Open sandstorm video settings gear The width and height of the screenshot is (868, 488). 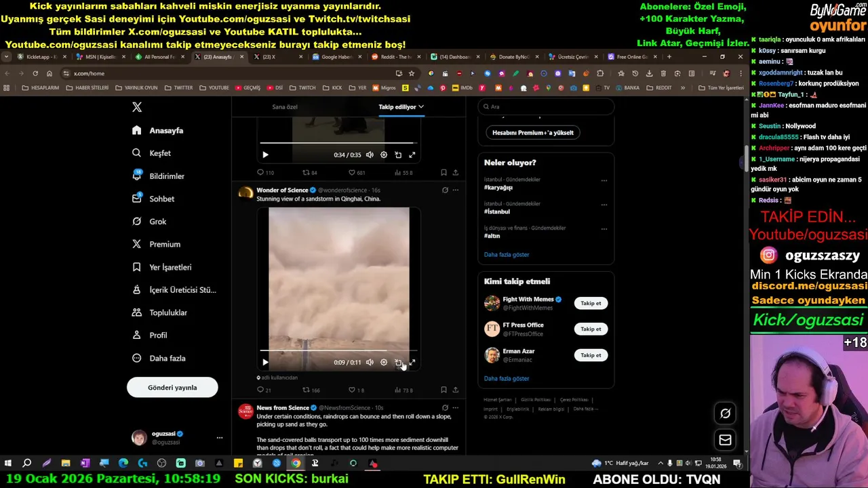pos(384,363)
